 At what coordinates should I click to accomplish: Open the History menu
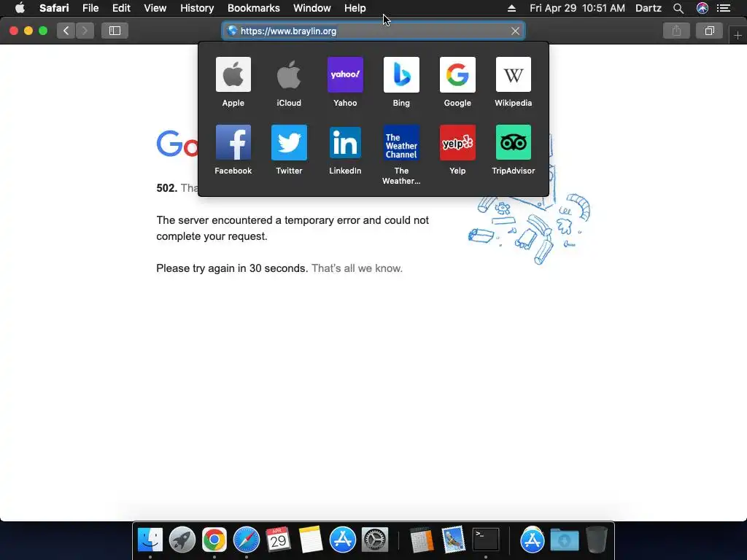[197, 8]
